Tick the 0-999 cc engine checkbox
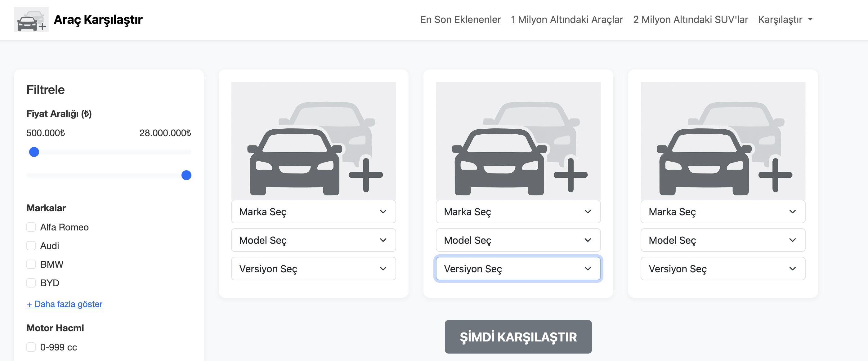This screenshot has height=361, width=868. (x=31, y=347)
